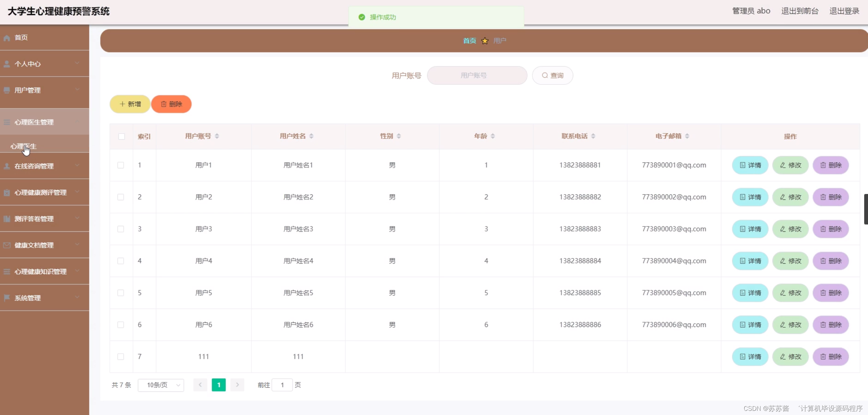Click 修改 button for 用户2 row
The image size is (868, 415).
pos(790,197)
